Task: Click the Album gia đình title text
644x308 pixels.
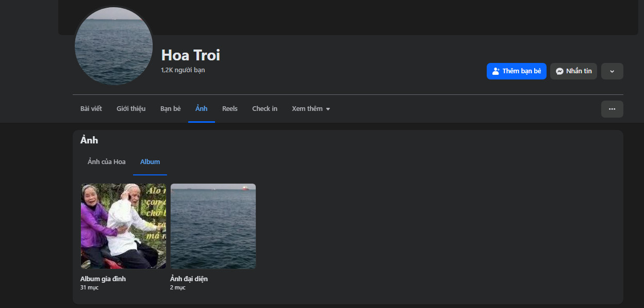Action: 103,279
